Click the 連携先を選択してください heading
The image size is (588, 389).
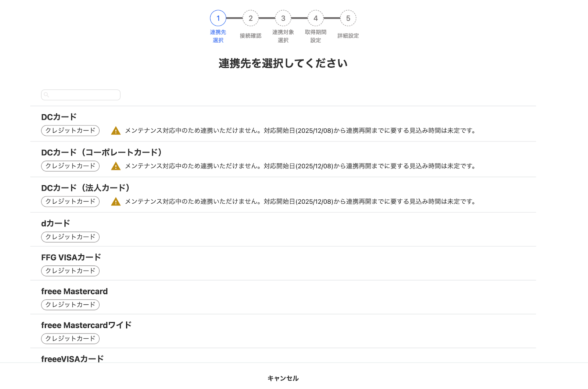(283, 63)
